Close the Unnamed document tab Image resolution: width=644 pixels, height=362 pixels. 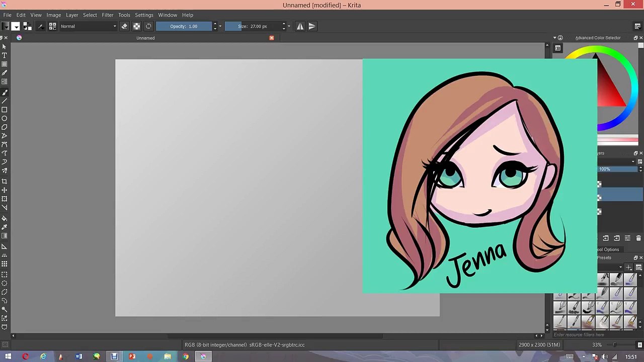click(272, 38)
